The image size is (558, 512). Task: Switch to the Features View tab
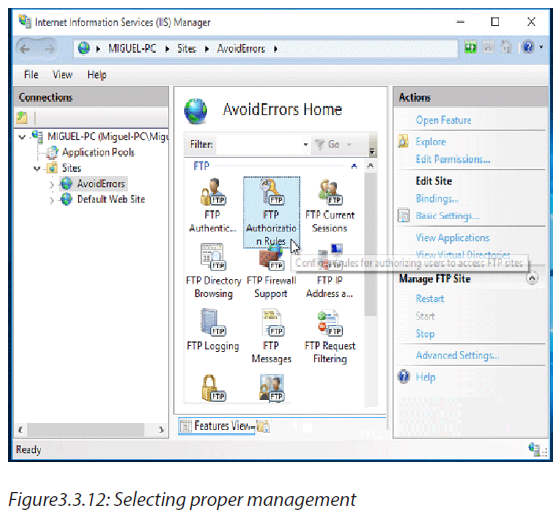(x=217, y=426)
